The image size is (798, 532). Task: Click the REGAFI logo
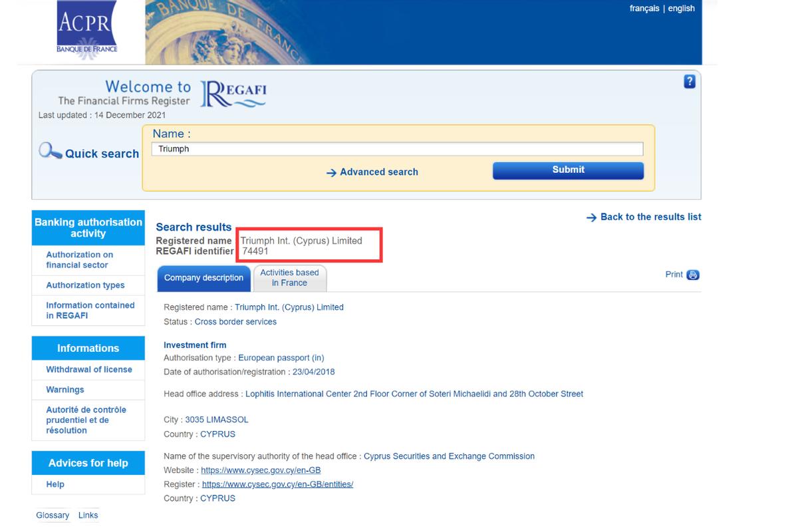(x=233, y=94)
